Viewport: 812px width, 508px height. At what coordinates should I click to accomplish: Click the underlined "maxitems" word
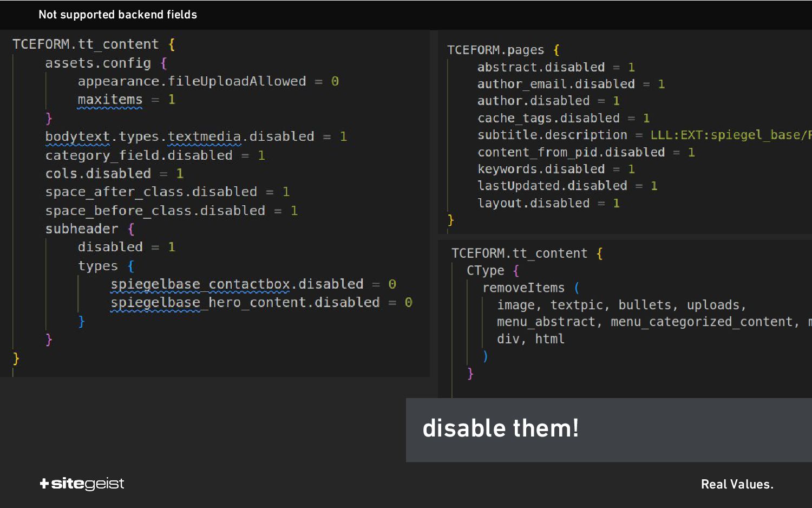pos(110,100)
